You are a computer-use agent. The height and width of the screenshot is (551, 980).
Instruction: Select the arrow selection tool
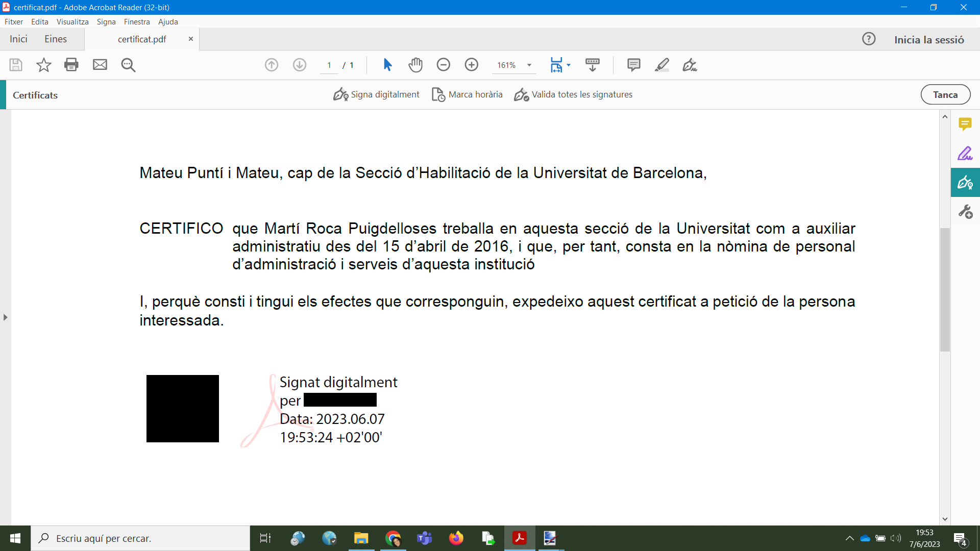[387, 65]
